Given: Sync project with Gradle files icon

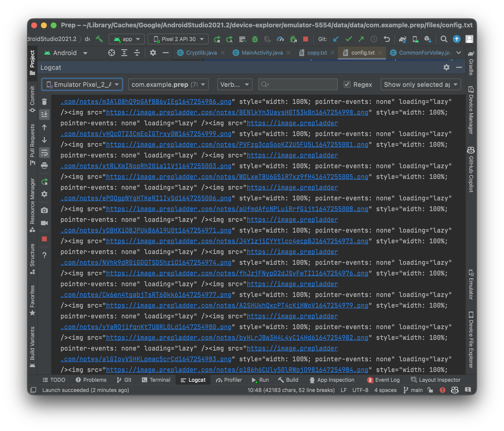Looking at the screenshot, I should point(403,39).
